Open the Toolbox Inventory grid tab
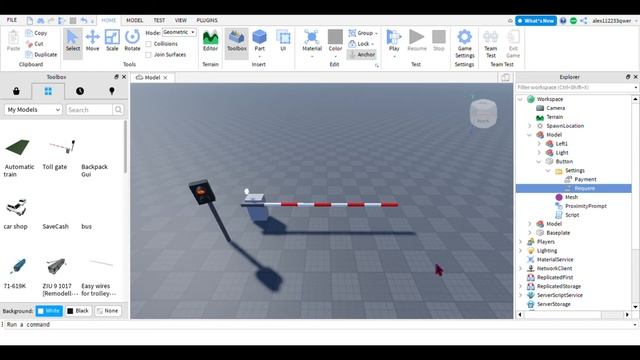 (48, 91)
